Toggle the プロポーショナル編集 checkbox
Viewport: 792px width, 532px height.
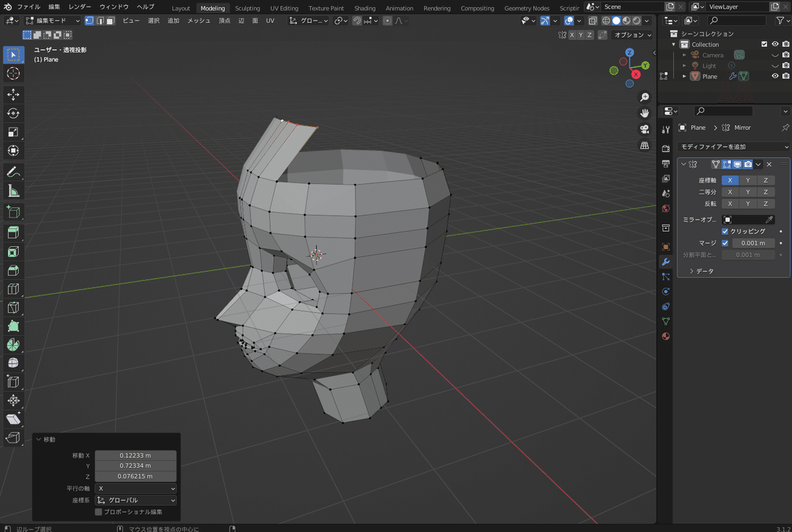[98, 512]
